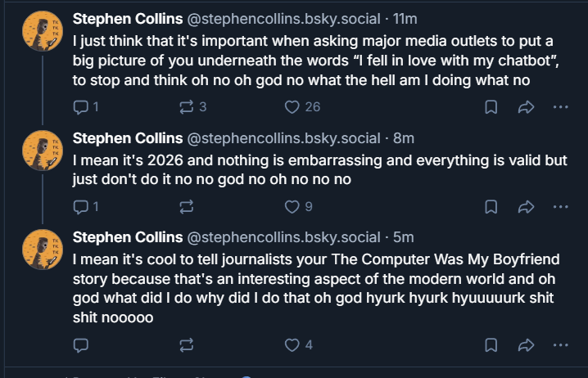
Task: Share the 11m post
Action: click(x=526, y=107)
